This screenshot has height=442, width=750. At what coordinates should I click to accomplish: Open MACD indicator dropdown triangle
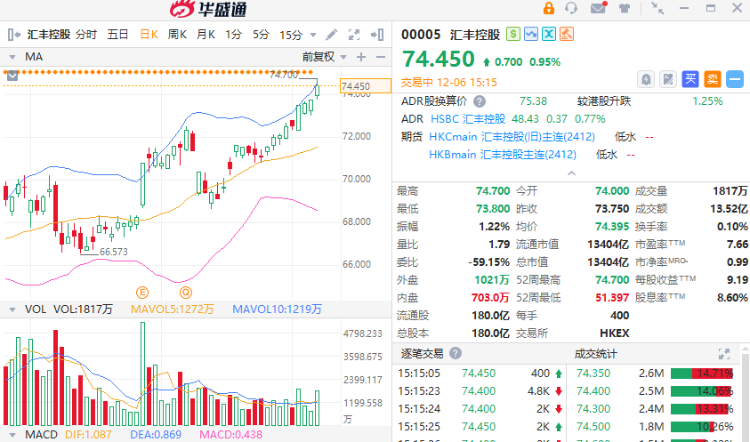click(12, 435)
